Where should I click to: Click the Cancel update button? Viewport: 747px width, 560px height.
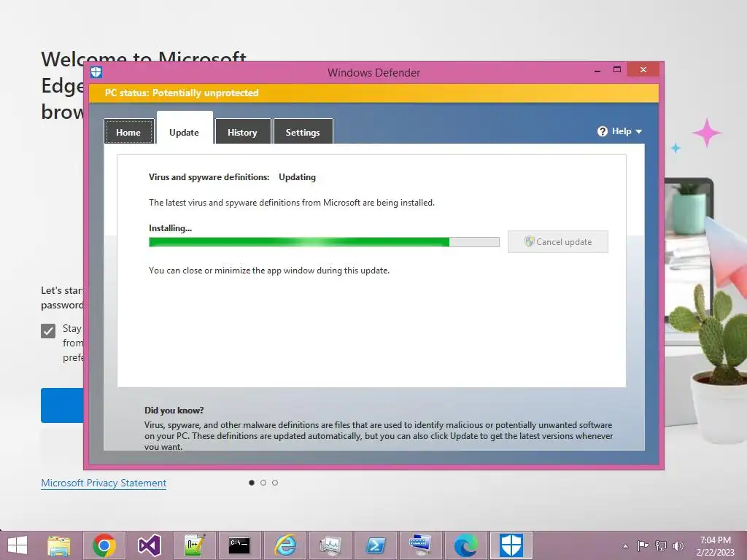[x=558, y=242]
